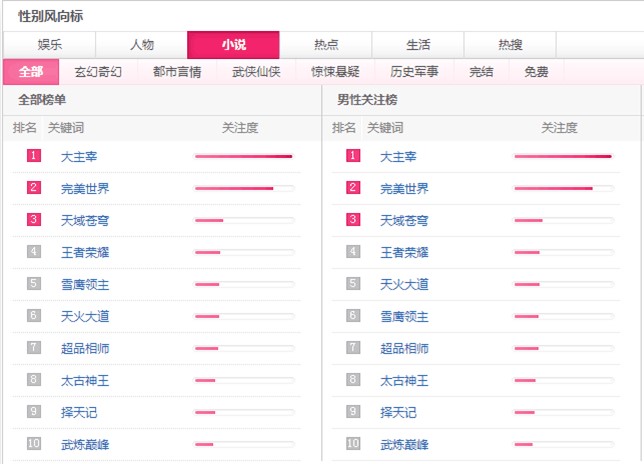The height and width of the screenshot is (464, 644).
Task: Click rank 3 badge in 全部榜单
Action: (x=34, y=220)
